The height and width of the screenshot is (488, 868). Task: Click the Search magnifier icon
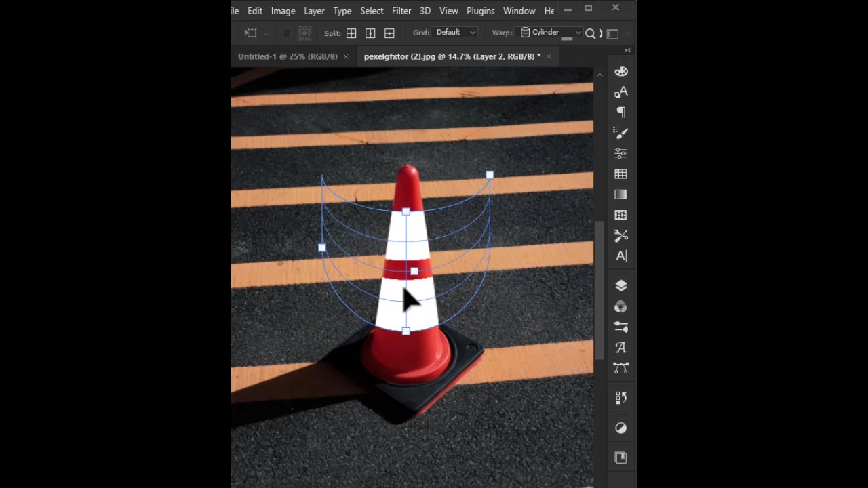590,33
